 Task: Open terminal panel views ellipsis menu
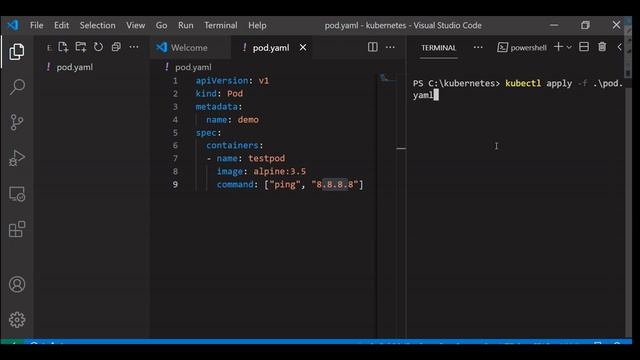tap(478, 47)
